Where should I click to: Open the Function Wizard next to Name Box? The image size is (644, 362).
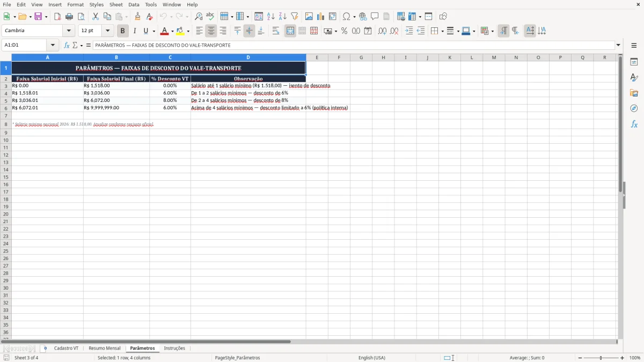(x=67, y=46)
